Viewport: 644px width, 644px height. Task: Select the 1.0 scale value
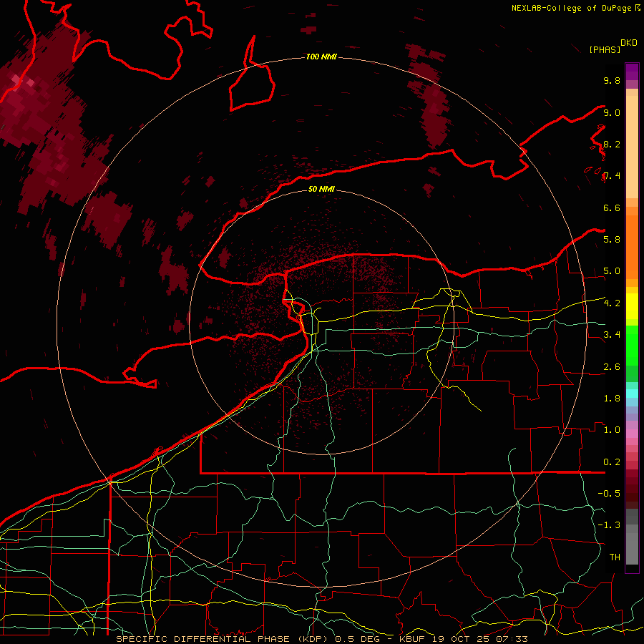tap(612, 430)
